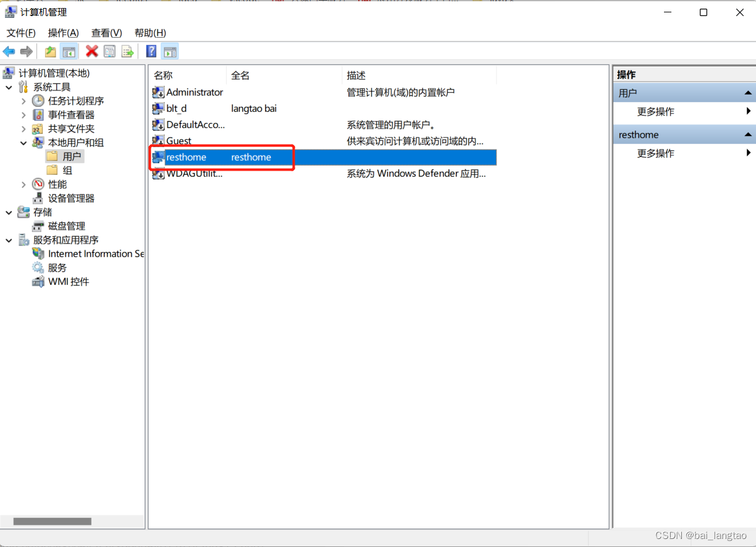The width and height of the screenshot is (756, 547).
Task: Open the 查看(V) menu
Action: (107, 33)
